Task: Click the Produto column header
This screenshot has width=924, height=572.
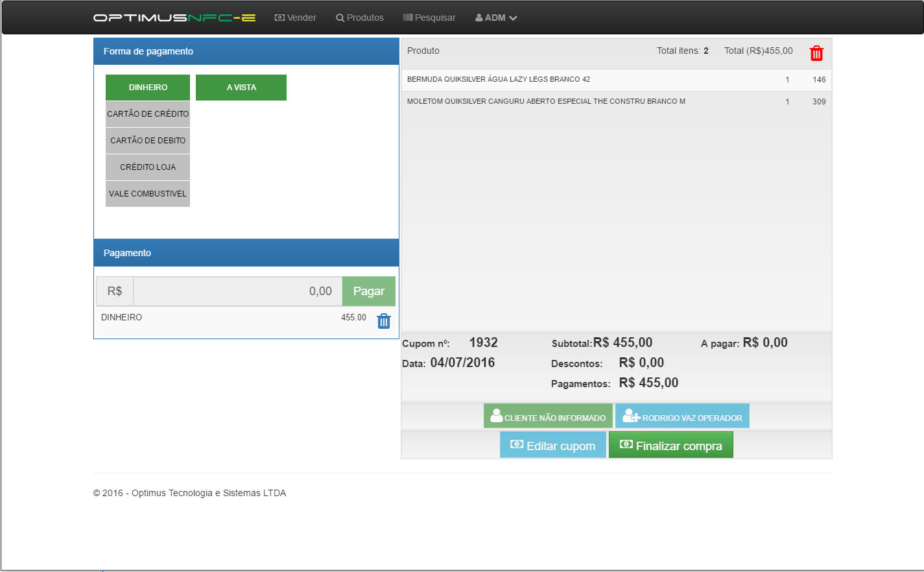Action: (423, 51)
